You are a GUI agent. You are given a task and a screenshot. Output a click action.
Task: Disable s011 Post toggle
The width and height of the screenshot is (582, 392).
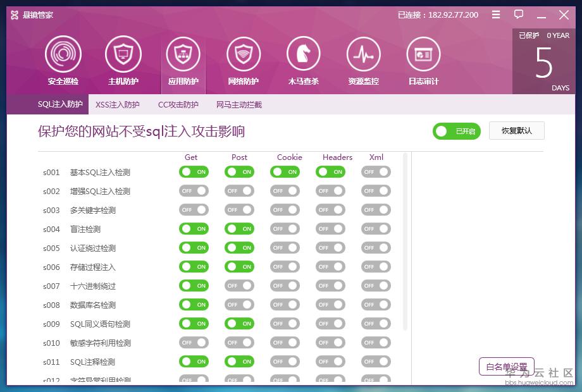point(239,361)
